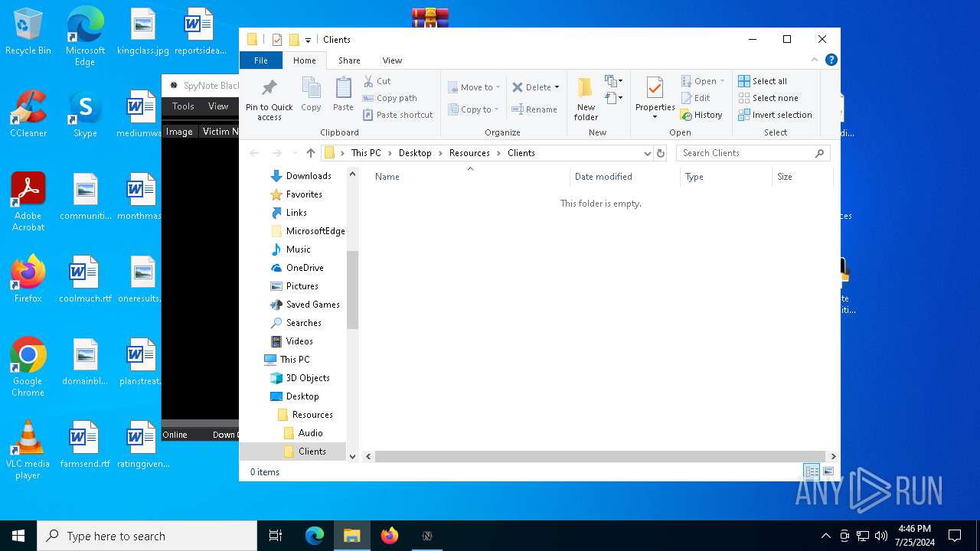Switch to large icons view

(x=828, y=472)
